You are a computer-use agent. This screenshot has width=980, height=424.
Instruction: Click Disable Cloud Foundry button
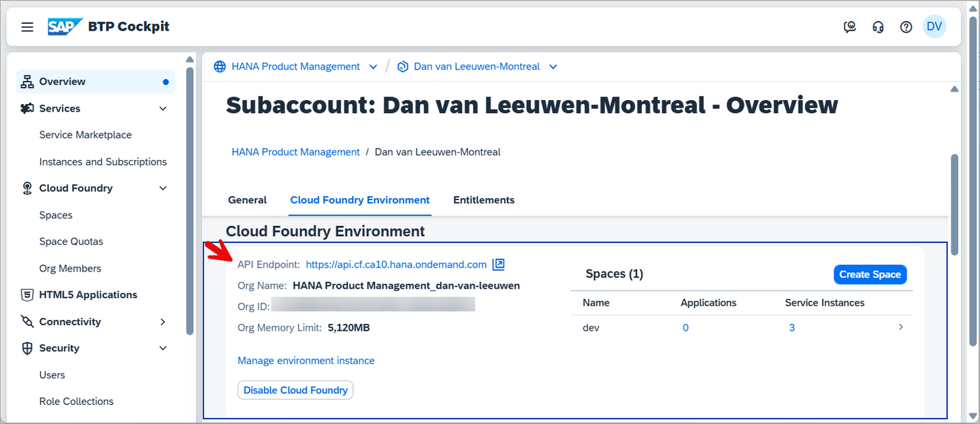[x=295, y=390]
